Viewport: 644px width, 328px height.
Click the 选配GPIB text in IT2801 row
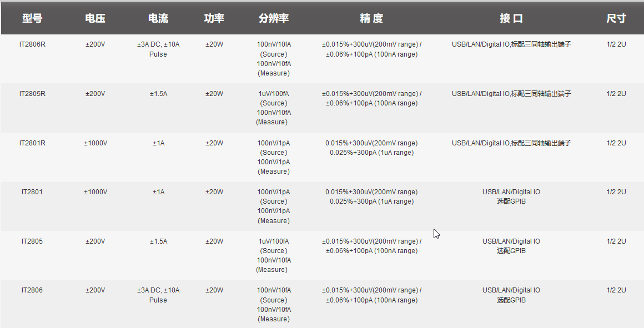click(x=510, y=201)
